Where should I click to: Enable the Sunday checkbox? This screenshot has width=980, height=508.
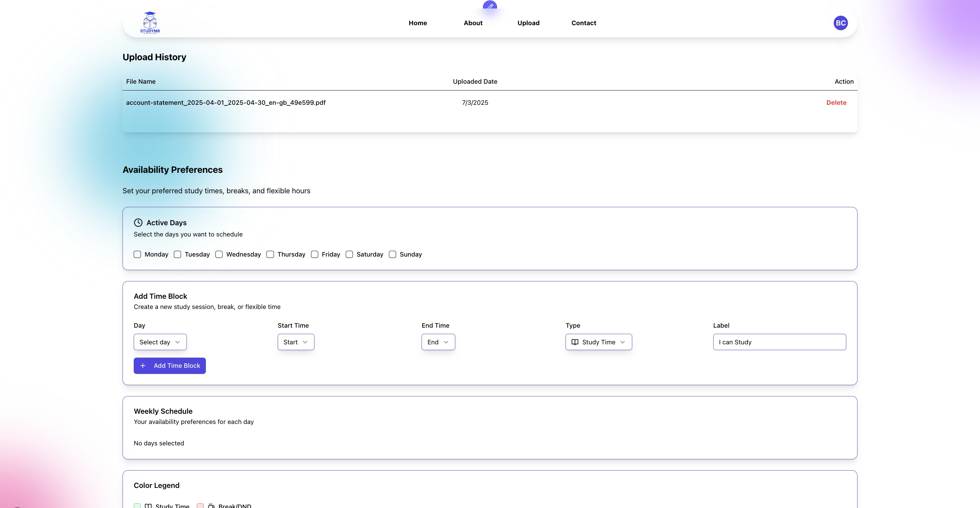pos(393,254)
